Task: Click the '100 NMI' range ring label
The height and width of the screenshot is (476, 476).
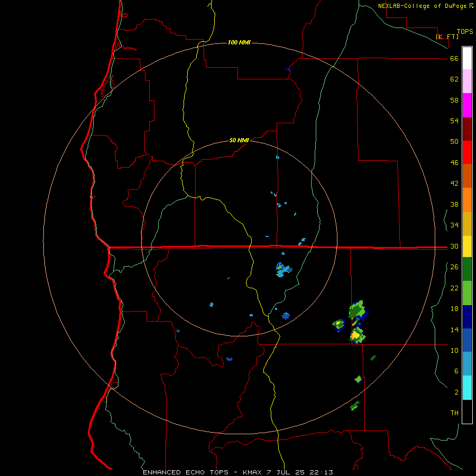Action: pyautogui.click(x=239, y=42)
